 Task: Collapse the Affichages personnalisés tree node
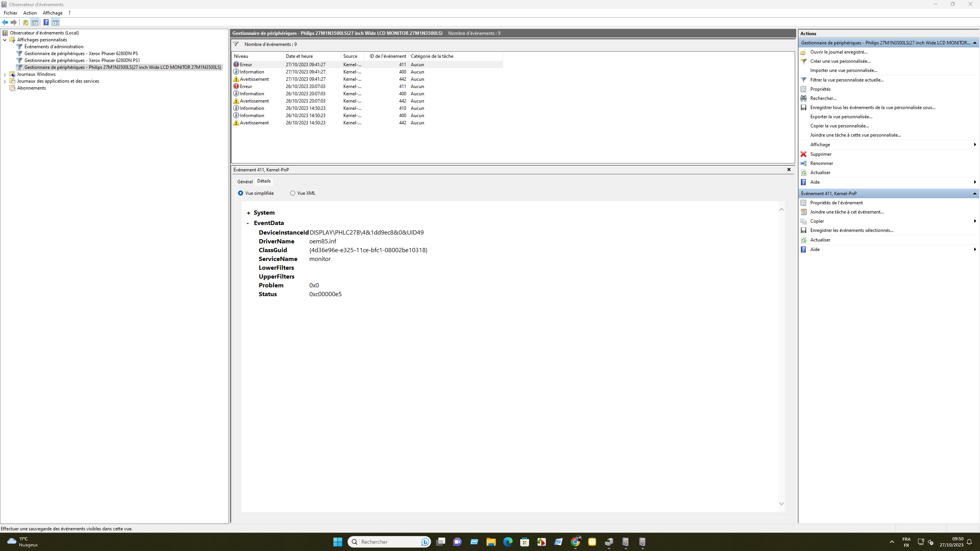tap(5, 40)
